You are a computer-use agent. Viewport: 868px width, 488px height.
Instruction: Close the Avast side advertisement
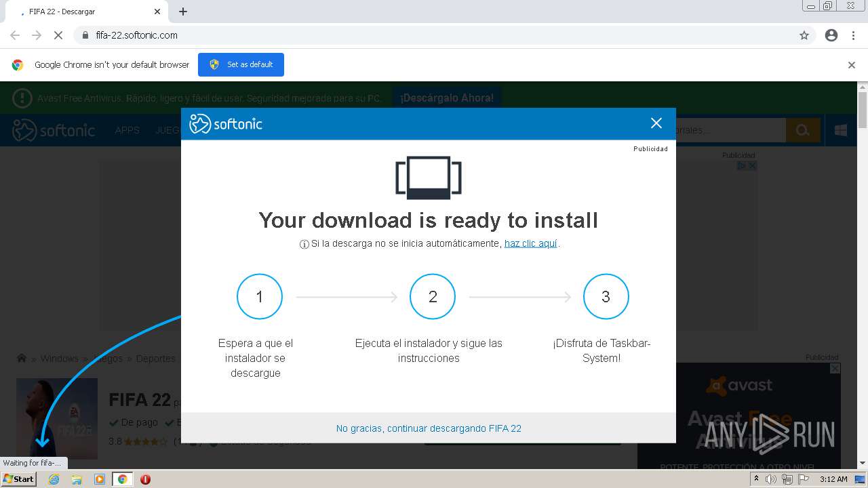(835, 368)
